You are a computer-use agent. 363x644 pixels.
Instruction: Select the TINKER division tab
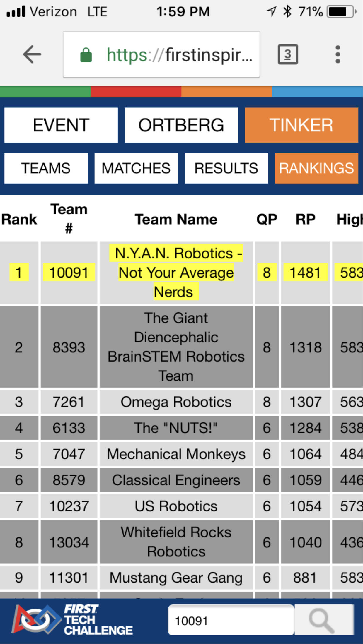click(x=301, y=125)
